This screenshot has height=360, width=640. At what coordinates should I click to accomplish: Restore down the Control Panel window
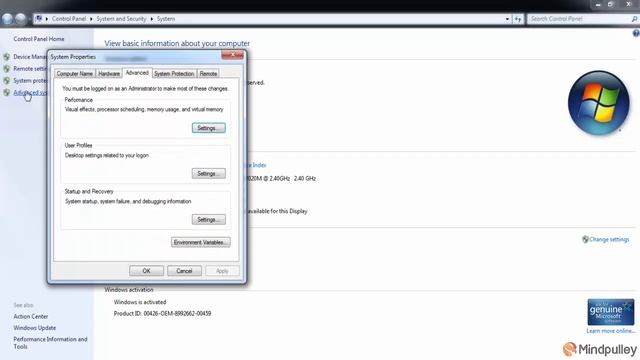click(611, 4)
